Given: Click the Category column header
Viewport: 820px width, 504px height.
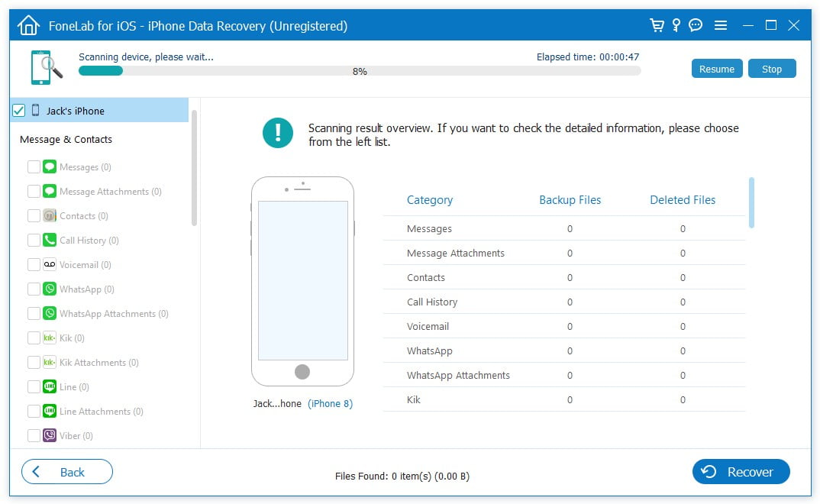Looking at the screenshot, I should (x=430, y=200).
